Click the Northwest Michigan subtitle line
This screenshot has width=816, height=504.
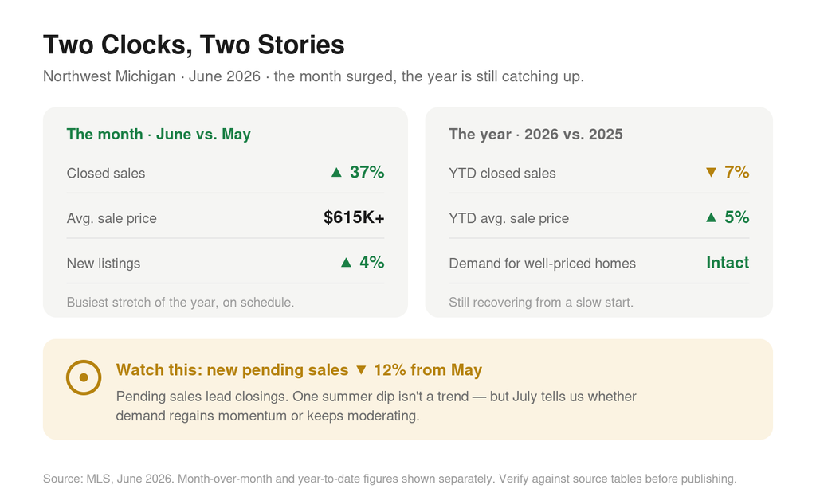[x=313, y=76]
